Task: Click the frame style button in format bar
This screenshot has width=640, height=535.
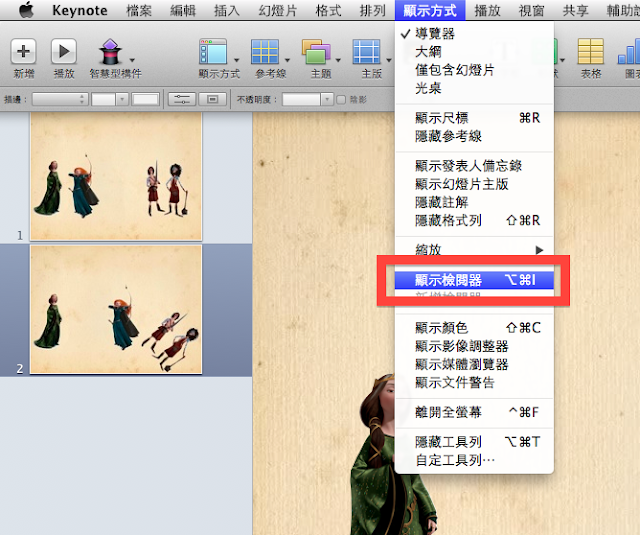Action: click(213, 99)
